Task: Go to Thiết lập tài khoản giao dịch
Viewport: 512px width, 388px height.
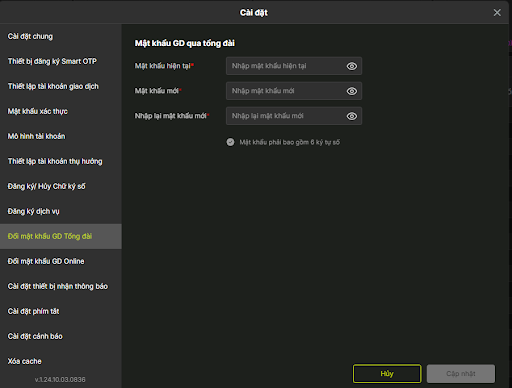Action: [x=61, y=86]
